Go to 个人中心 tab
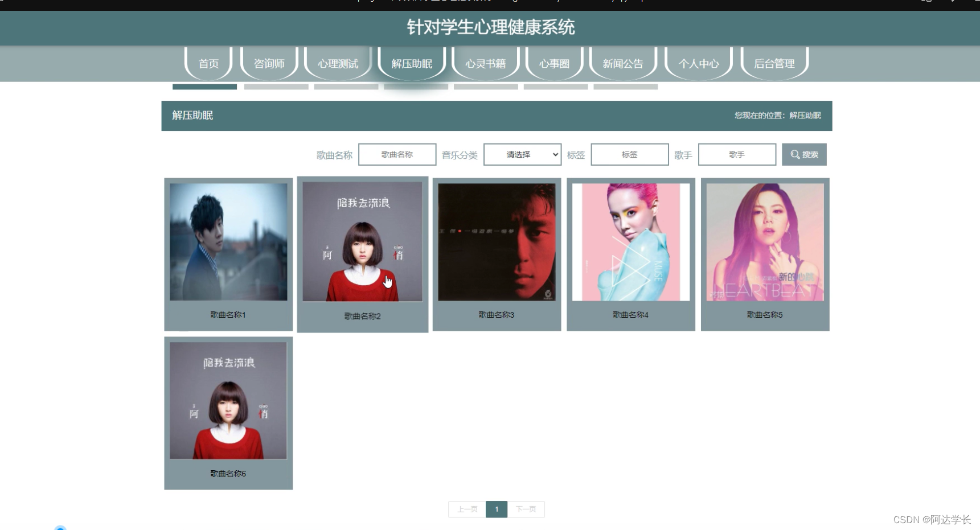Image resolution: width=980 pixels, height=530 pixels. coord(699,63)
